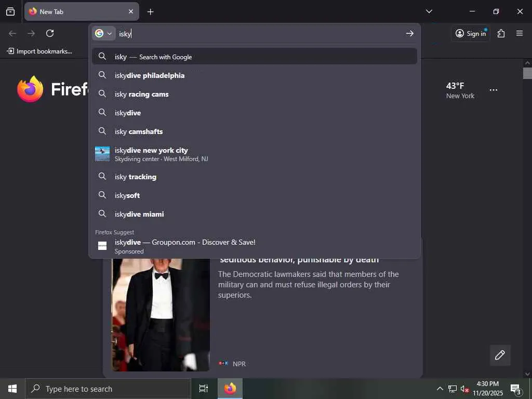Select 'isky — Search with Google' suggestion
This screenshot has height=399, width=532.
coord(255,56)
